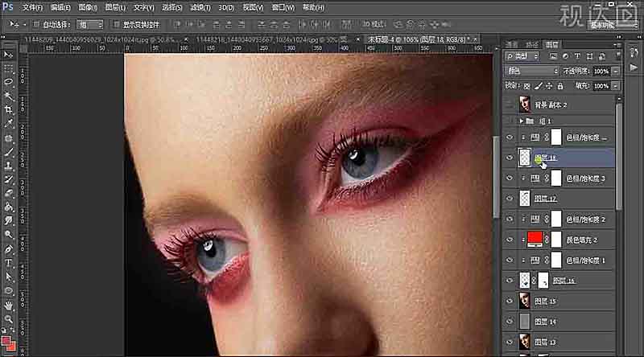Click lock image pixels brush icon
The height and width of the screenshot is (357, 644).
(x=539, y=86)
